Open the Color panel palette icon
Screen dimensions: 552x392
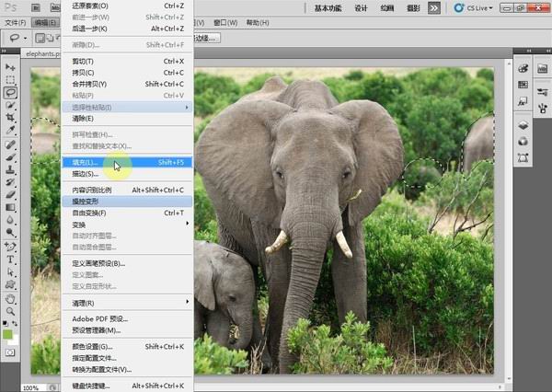(x=523, y=68)
